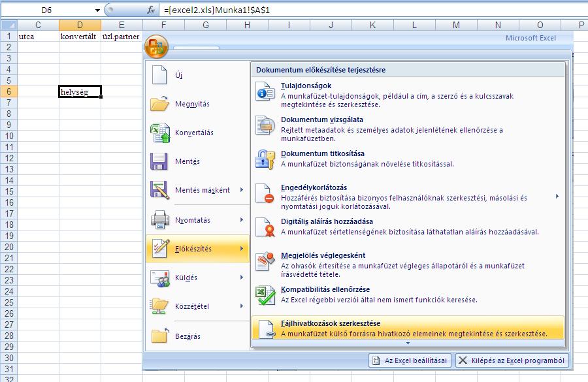
Task: Select column E header
Action: [x=122, y=25]
